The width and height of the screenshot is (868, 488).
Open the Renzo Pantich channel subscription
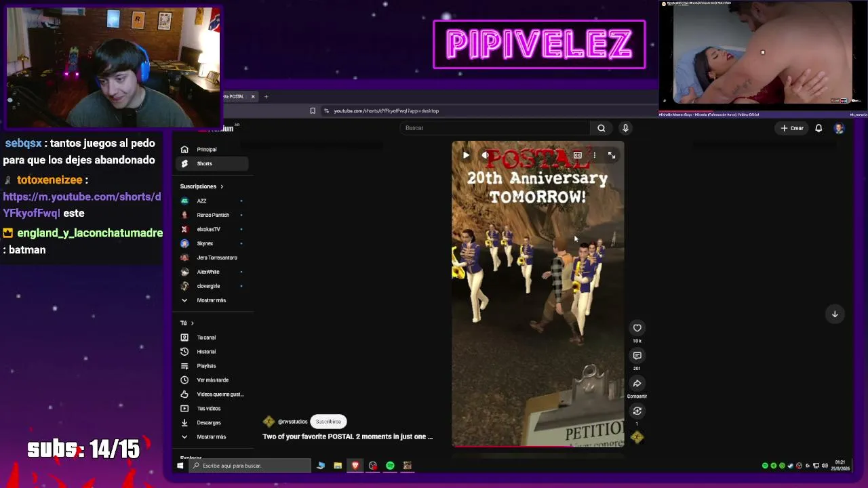click(x=214, y=215)
